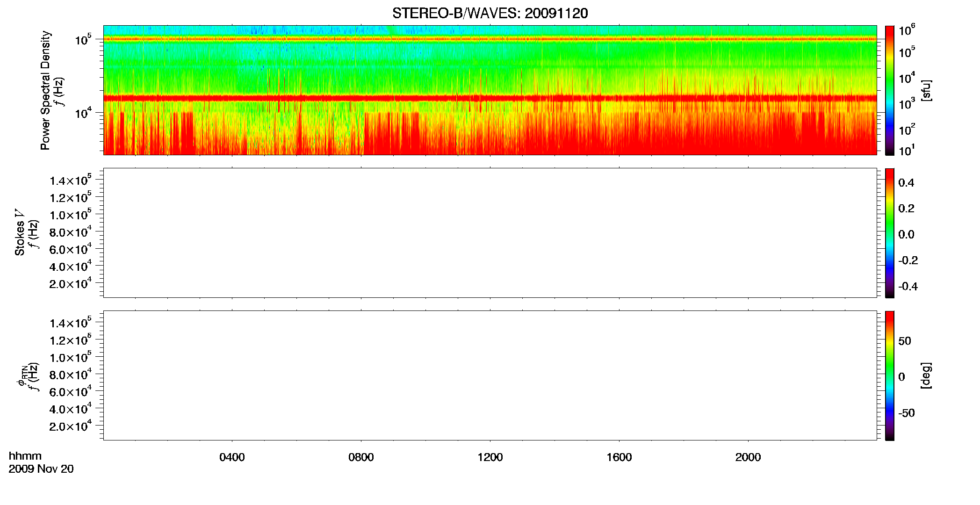
Task: Click the phi RTN degree colorbar
Action: (890, 375)
